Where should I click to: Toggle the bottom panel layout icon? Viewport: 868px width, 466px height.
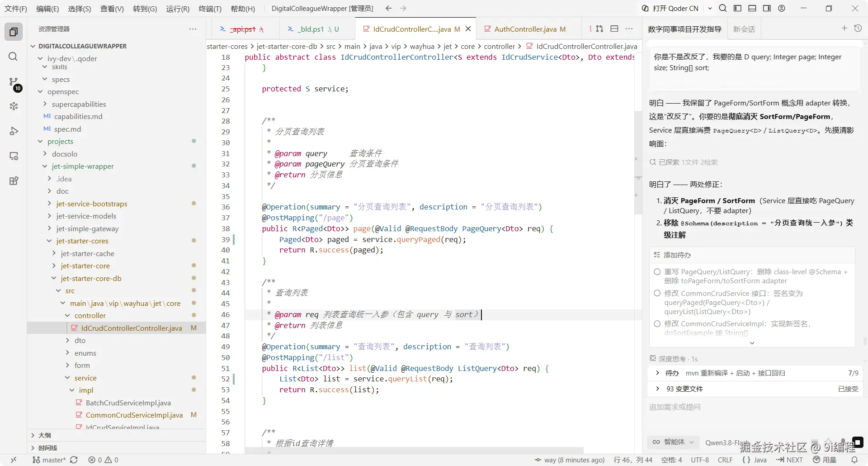click(x=752, y=8)
